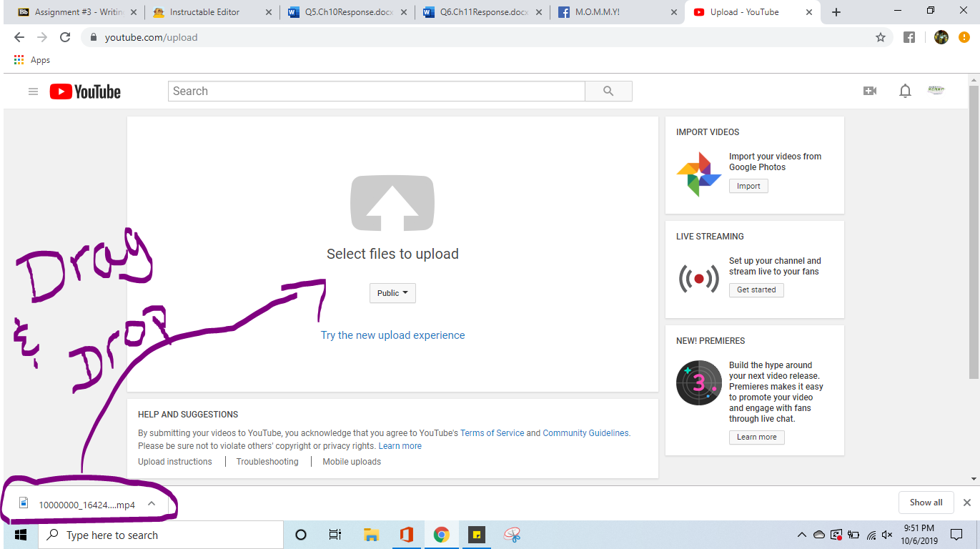The image size is (980, 549).
Task: Open Snipping Tool from taskbar
Action: coord(513,535)
